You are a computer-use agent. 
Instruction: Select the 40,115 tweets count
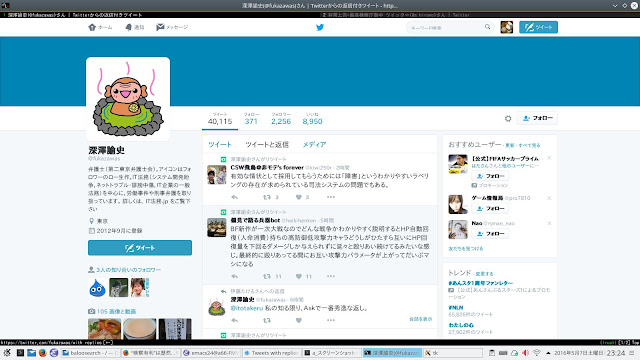[x=220, y=119]
